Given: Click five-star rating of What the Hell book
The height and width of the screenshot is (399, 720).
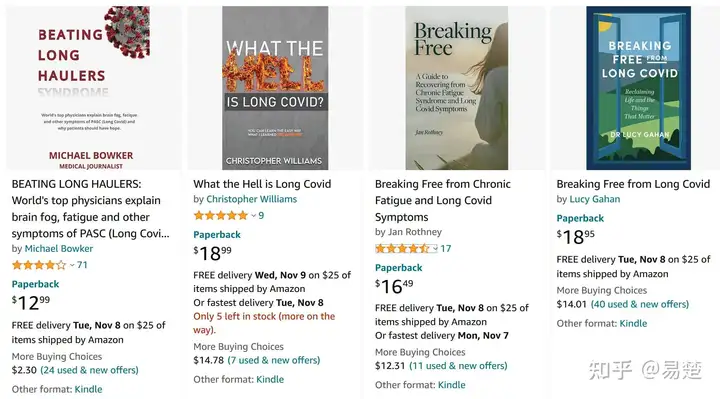Looking at the screenshot, I should (x=220, y=215).
